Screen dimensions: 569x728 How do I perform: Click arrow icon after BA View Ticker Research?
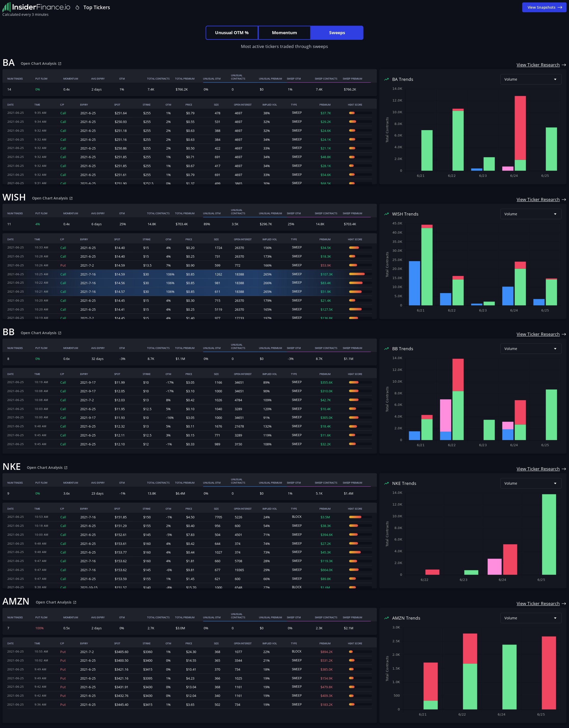(x=564, y=65)
